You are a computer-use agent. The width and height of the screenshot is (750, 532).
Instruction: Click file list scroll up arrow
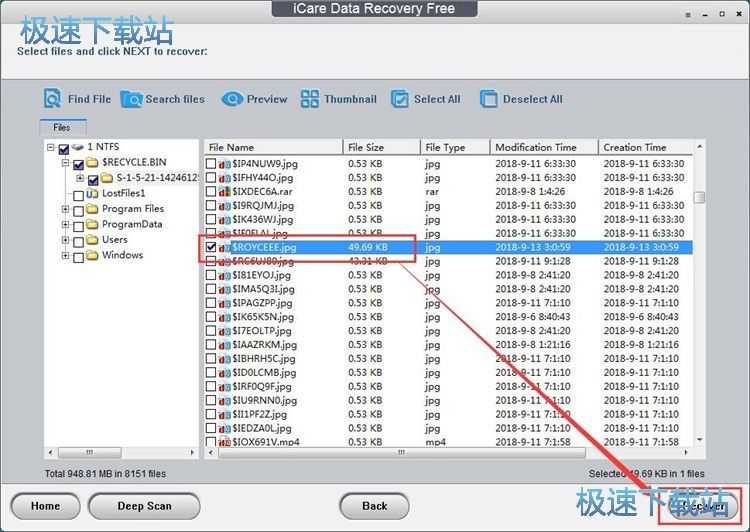point(699,146)
